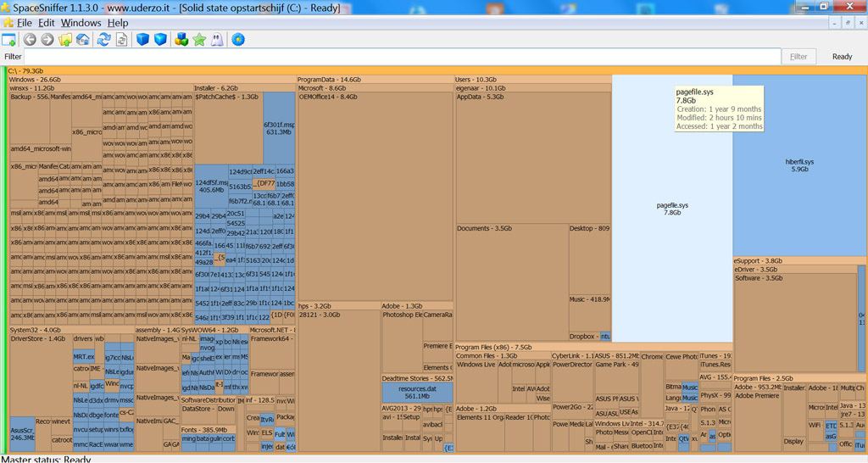Image resolution: width=868 pixels, height=463 pixels.
Task: Return to the home view
Action: click(83, 40)
